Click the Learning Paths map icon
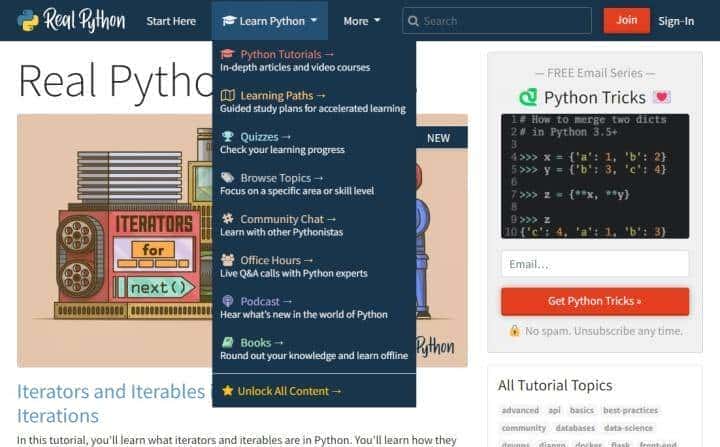This screenshot has height=447, width=720. (227, 95)
